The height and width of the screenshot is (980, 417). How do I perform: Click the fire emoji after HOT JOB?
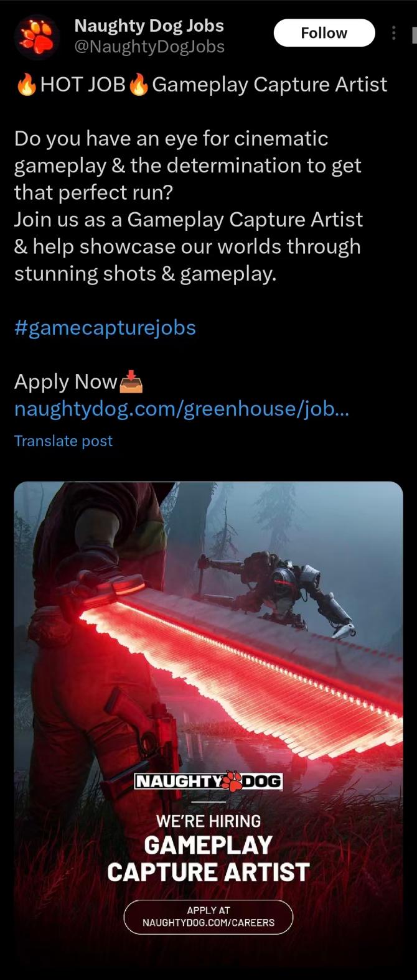[139, 85]
